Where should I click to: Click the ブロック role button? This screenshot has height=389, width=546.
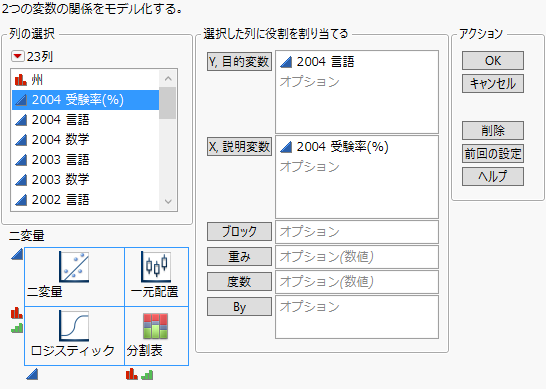(240, 232)
